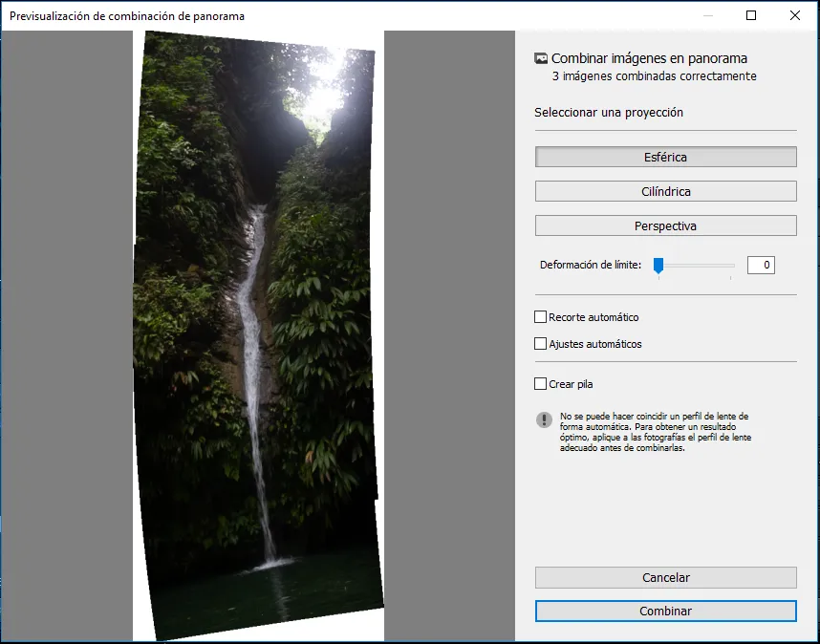
Task: Toggle Ajustes automáticos checkbox
Action: 540,343
